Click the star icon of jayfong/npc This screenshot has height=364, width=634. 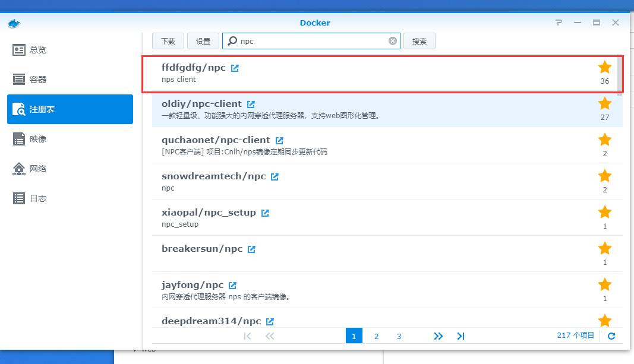(605, 284)
